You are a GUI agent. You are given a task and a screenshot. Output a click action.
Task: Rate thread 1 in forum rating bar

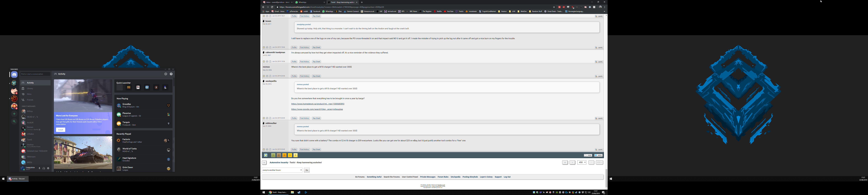[273, 155]
